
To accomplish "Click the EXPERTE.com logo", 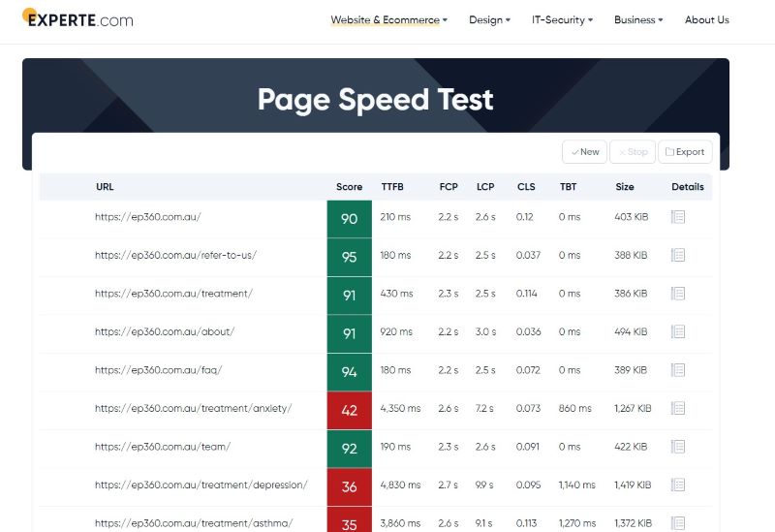I will (x=78, y=18).
